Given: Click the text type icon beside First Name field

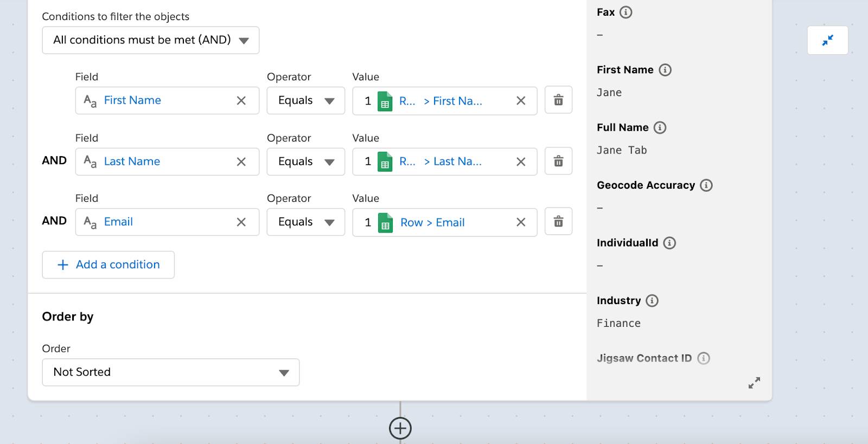Looking at the screenshot, I should coord(90,101).
